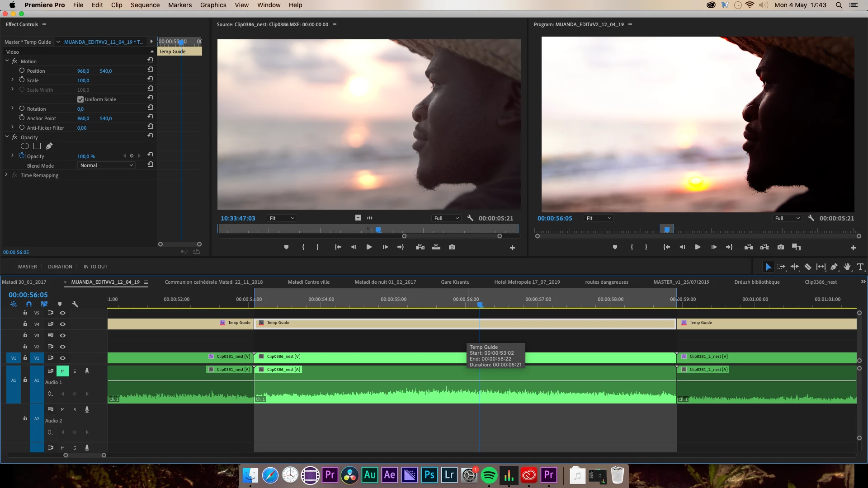
Task: Click the ellipse mask tool under Opacity
Action: pos(25,146)
